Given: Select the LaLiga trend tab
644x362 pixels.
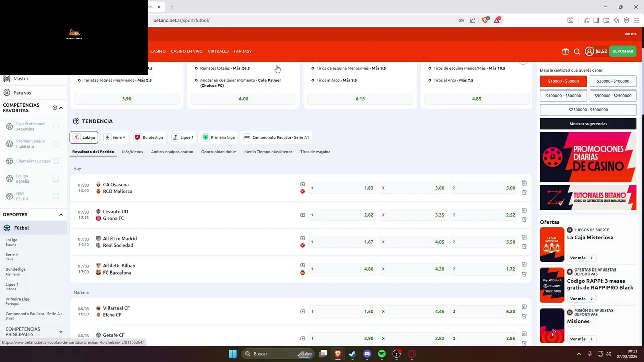Looking at the screenshot, I should pyautogui.click(x=84, y=137).
